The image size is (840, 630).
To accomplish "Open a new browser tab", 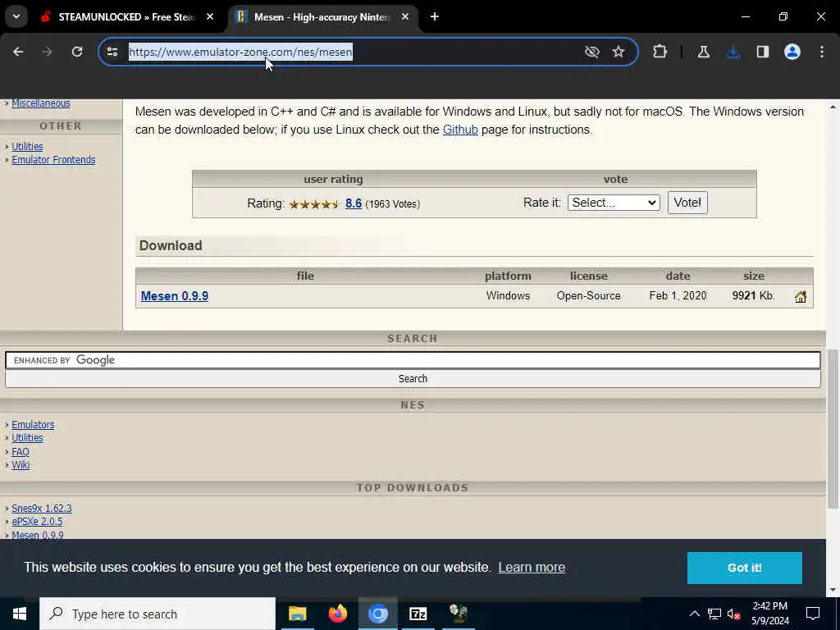I will [x=435, y=16].
